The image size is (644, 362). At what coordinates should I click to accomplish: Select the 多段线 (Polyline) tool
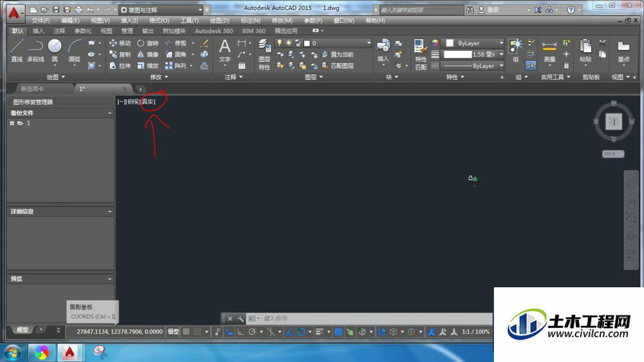35,51
